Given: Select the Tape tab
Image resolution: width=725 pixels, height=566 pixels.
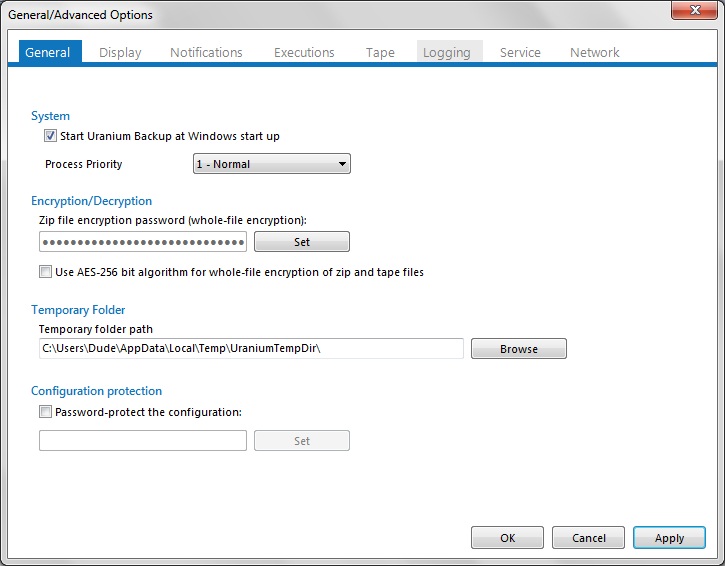Looking at the screenshot, I should point(380,52).
